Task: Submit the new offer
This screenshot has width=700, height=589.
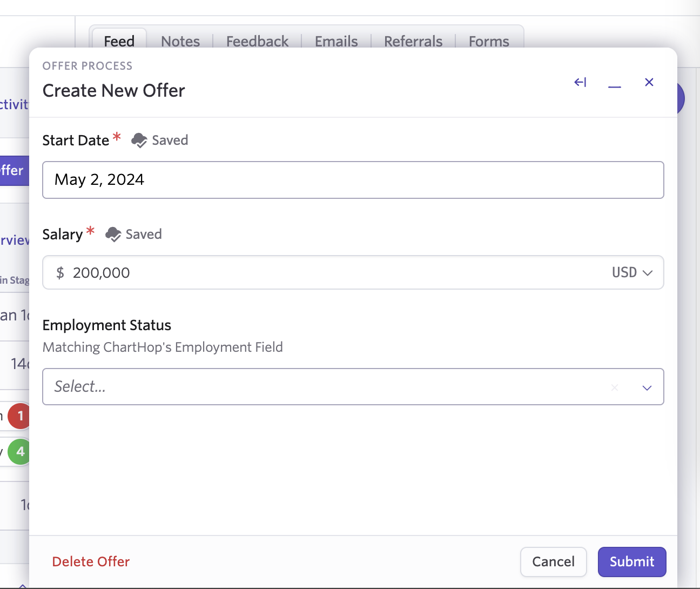Action: coord(632,562)
